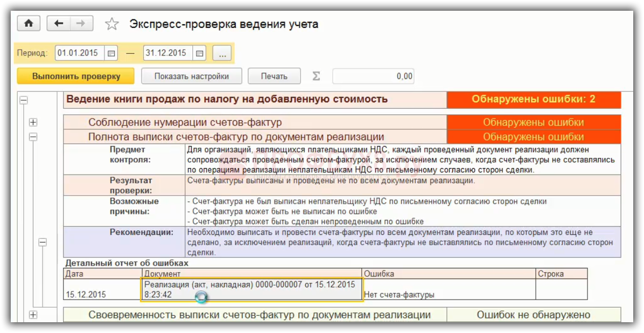This screenshot has height=333, width=644.
Task: Open period selection with ellipsis button
Action: 221,53
